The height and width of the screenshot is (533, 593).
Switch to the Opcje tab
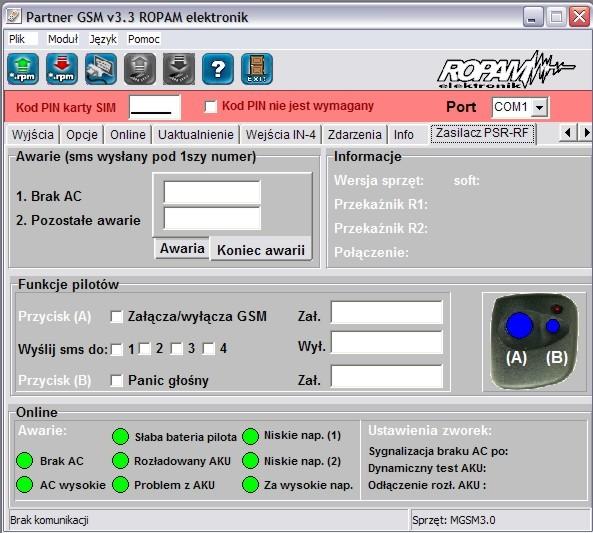coord(82,135)
